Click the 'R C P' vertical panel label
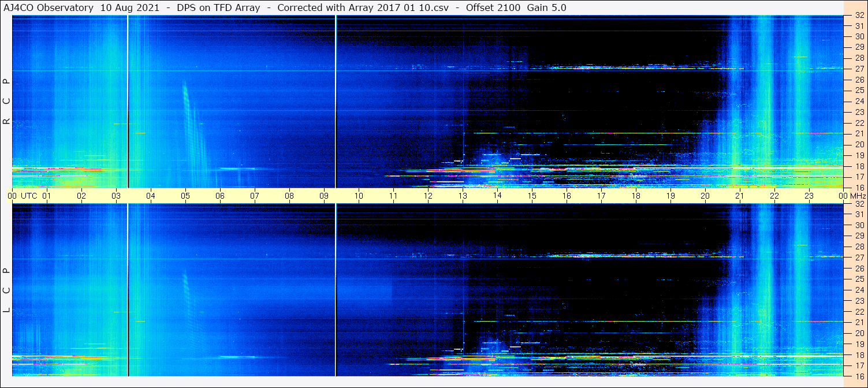This screenshot has height=388, width=868. tap(6, 100)
